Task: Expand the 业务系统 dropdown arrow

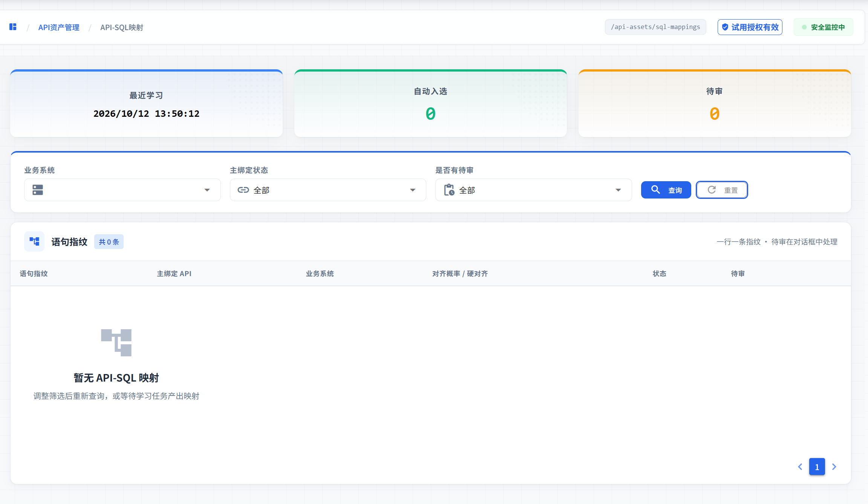Action: [x=207, y=190]
